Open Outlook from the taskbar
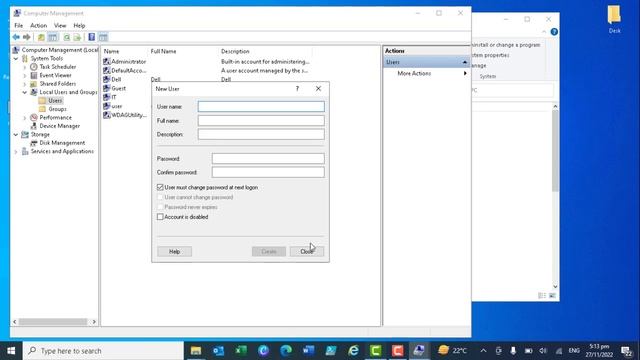The width and height of the screenshot is (640, 360). tap(218, 350)
